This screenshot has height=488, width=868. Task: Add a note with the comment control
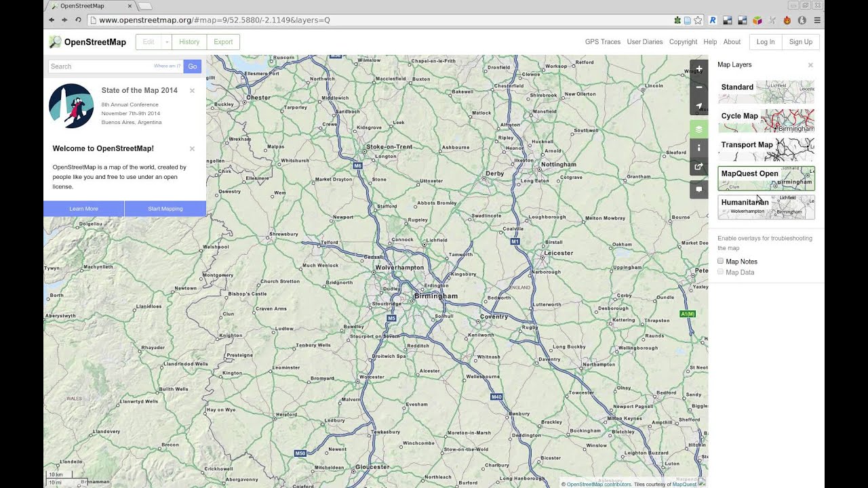(x=699, y=189)
